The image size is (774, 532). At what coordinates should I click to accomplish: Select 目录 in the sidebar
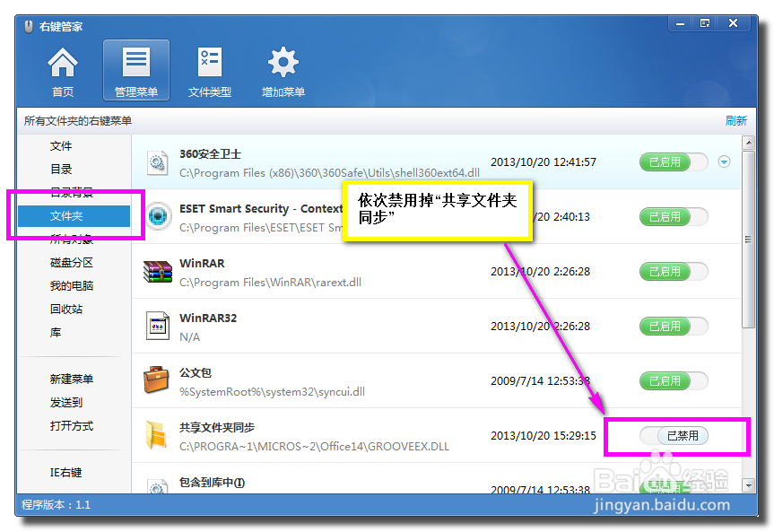click(61, 169)
